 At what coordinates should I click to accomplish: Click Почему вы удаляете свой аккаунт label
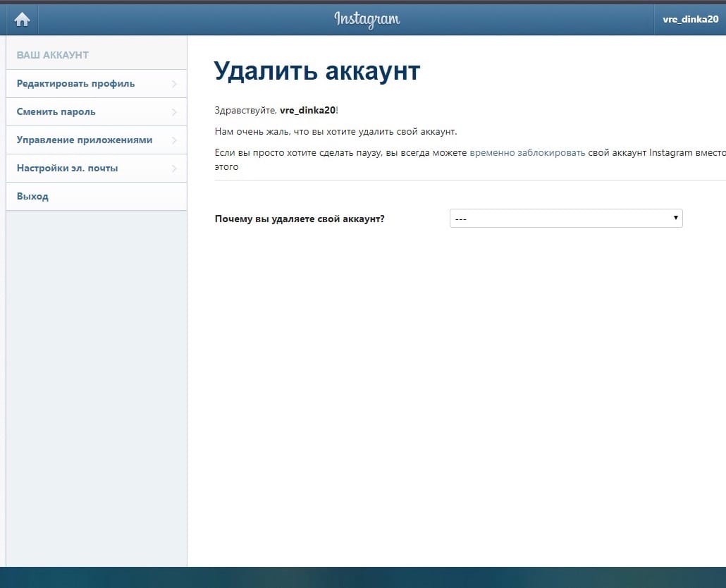[300, 219]
